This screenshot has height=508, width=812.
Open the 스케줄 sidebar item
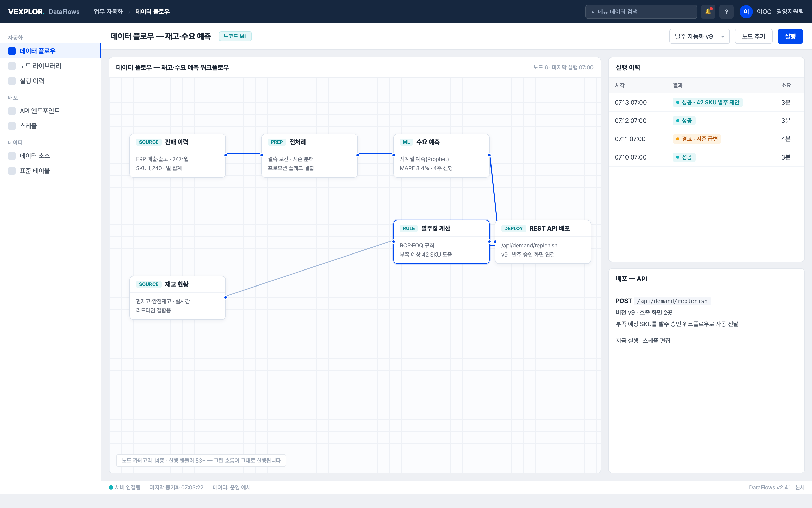coord(50,126)
